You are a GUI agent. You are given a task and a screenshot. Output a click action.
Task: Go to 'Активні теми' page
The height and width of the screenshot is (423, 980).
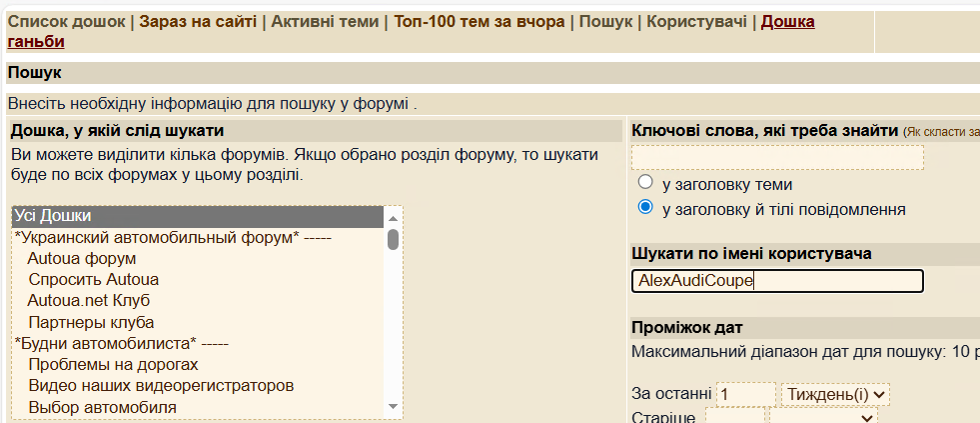(x=325, y=21)
